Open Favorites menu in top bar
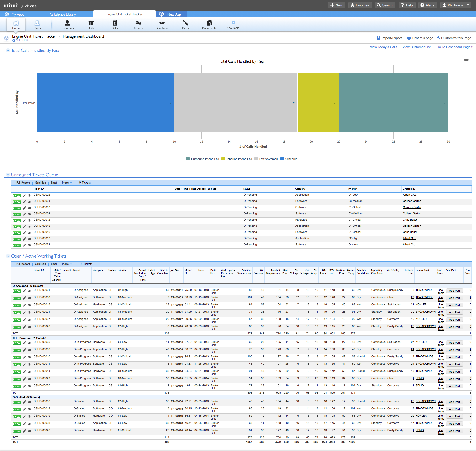Image resolution: width=476 pixels, height=451 pixels. point(360,5)
